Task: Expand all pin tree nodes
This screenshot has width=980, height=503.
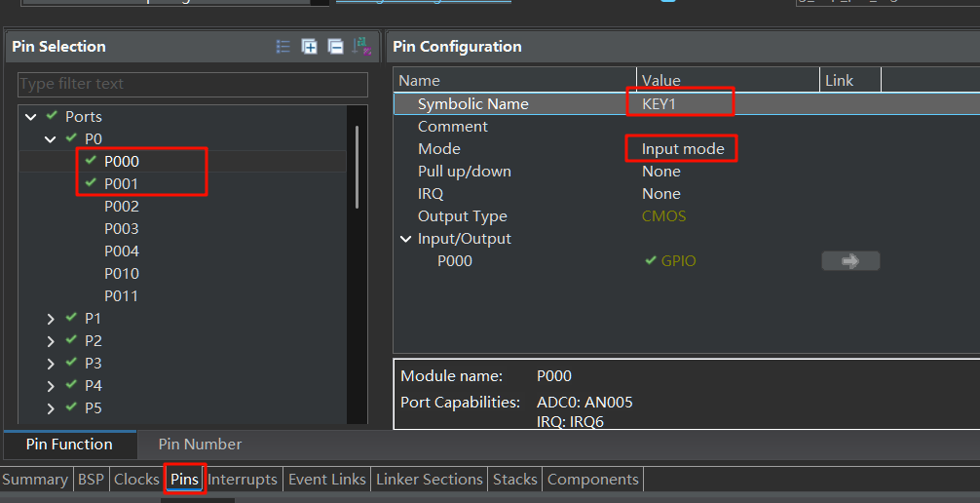Action: tap(309, 46)
